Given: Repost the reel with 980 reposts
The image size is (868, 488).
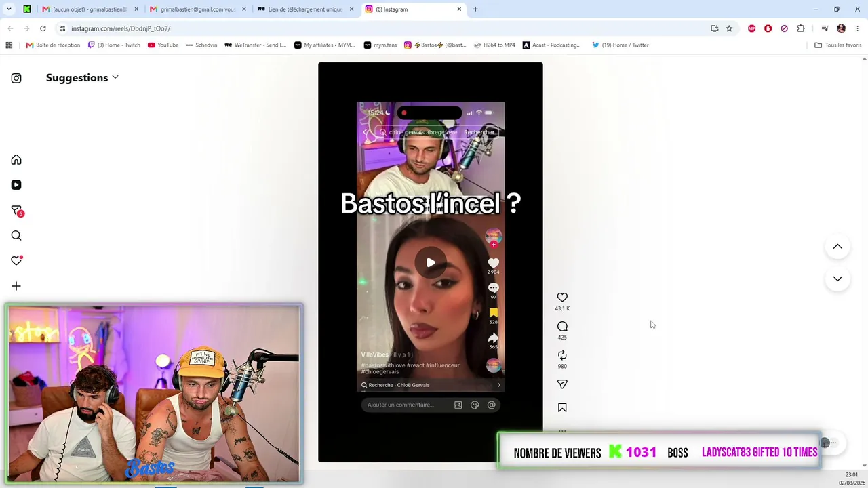Looking at the screenshot, I should coord(562,355).
